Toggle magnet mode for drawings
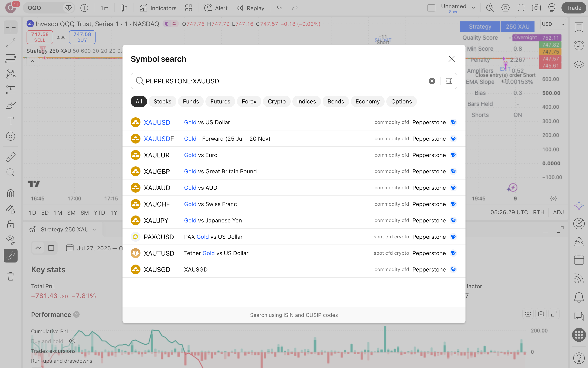 point(10,193)
